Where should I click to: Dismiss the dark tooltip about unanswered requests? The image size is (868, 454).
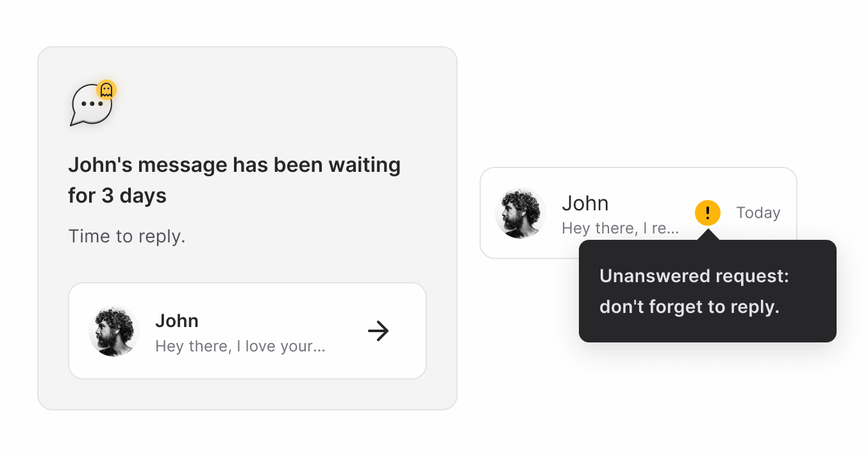click(x=707, y=290)
